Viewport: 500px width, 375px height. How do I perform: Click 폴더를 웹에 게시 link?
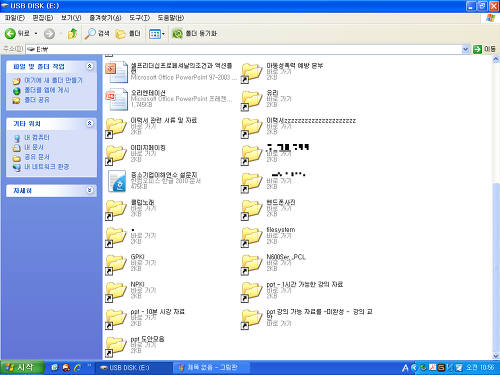coord(47,90)
